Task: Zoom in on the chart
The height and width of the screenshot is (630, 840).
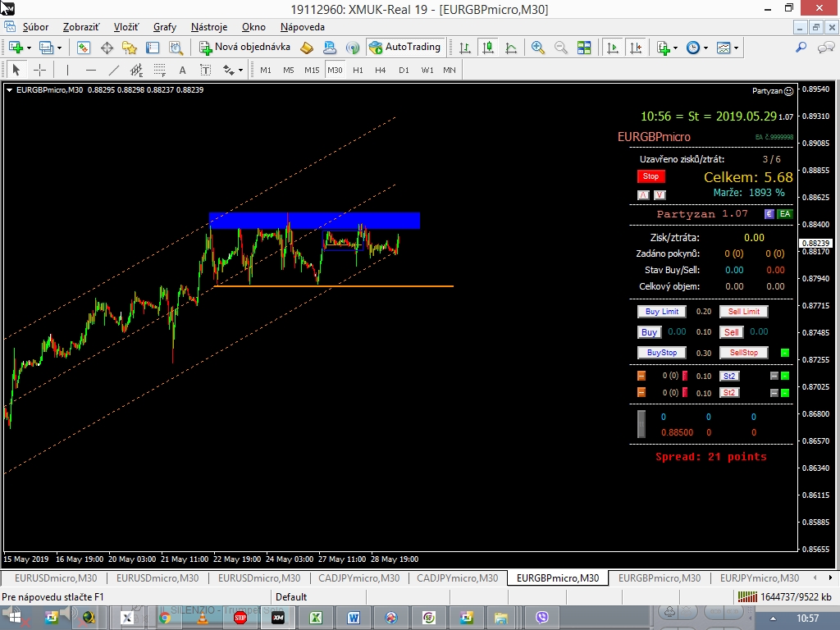Action: [538, 48]
